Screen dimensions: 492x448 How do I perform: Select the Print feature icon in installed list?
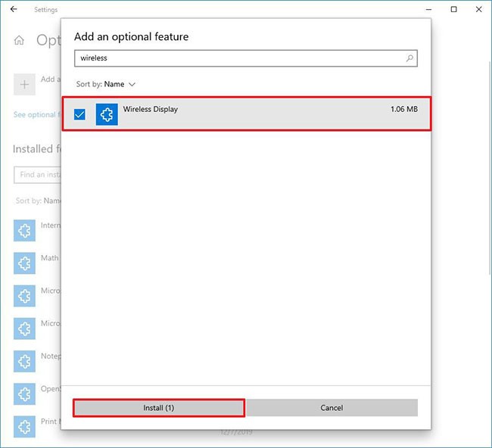click(x=24, y=426)
